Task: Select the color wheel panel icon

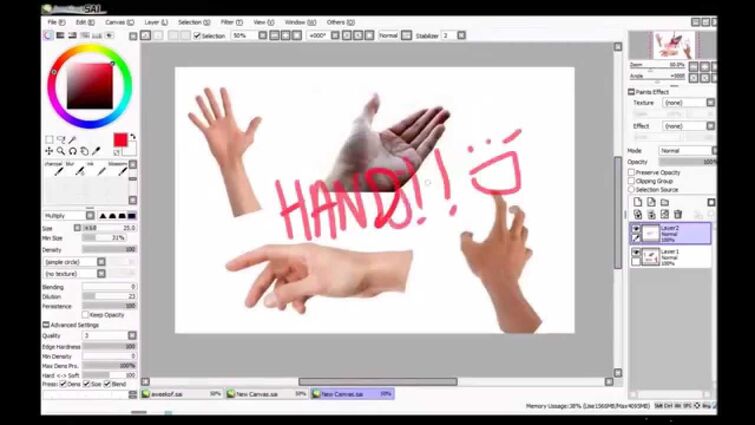Action: (x=49, y=35)
